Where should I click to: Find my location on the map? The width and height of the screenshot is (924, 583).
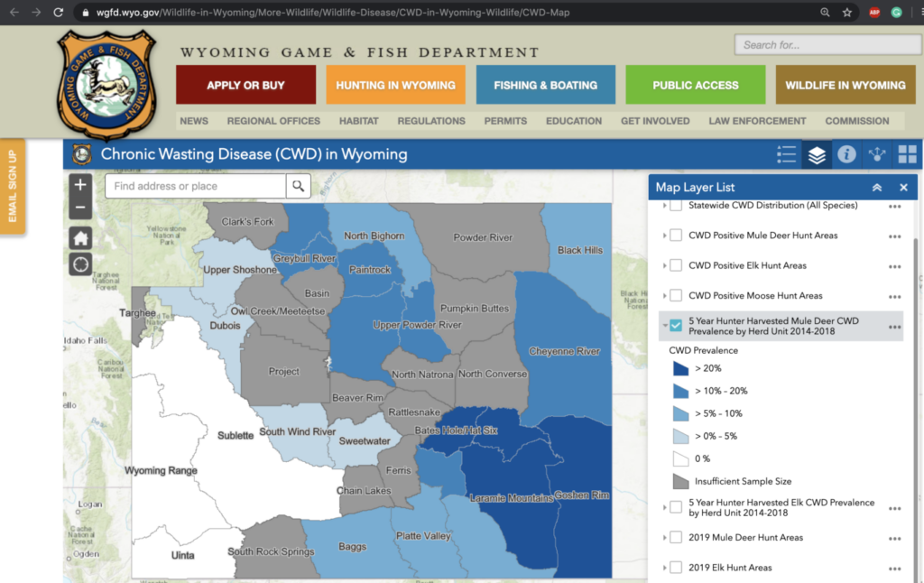tap(80, 264)
